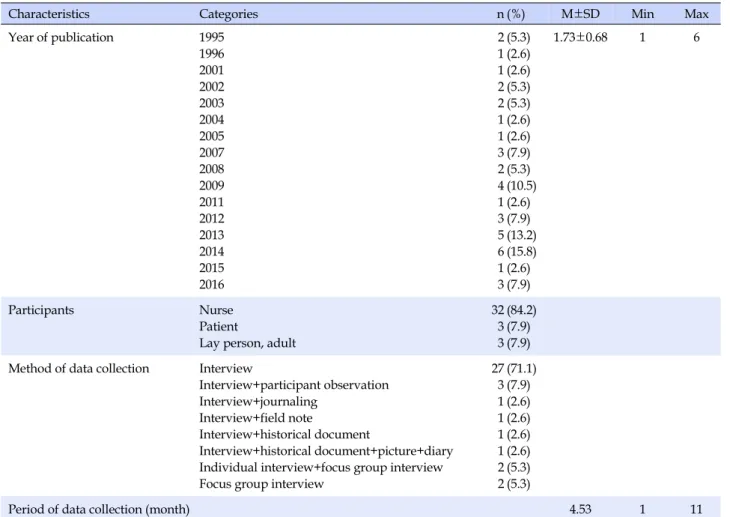Viewport: 730px width, 517px height.
Task: Select 'Interview+historical document+picture+diary' cell
Action: point(326,451)
